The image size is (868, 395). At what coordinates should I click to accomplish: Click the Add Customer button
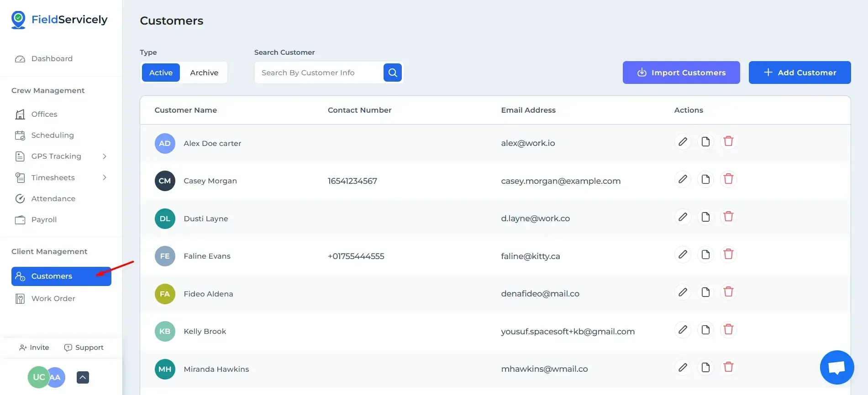point(800,73)
